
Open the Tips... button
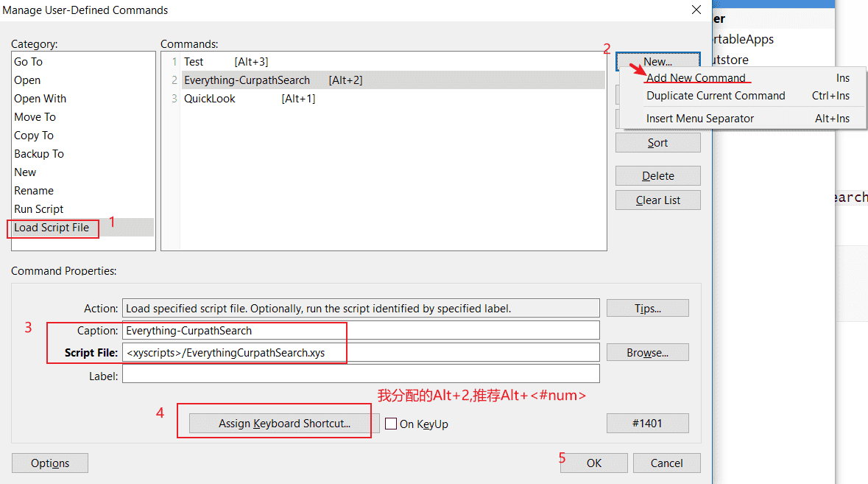(x=648, y=309)
